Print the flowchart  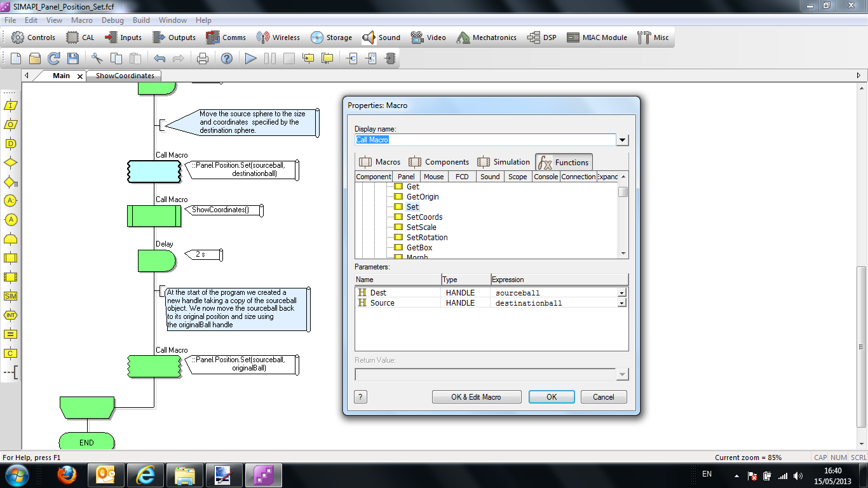coord(203,58)
